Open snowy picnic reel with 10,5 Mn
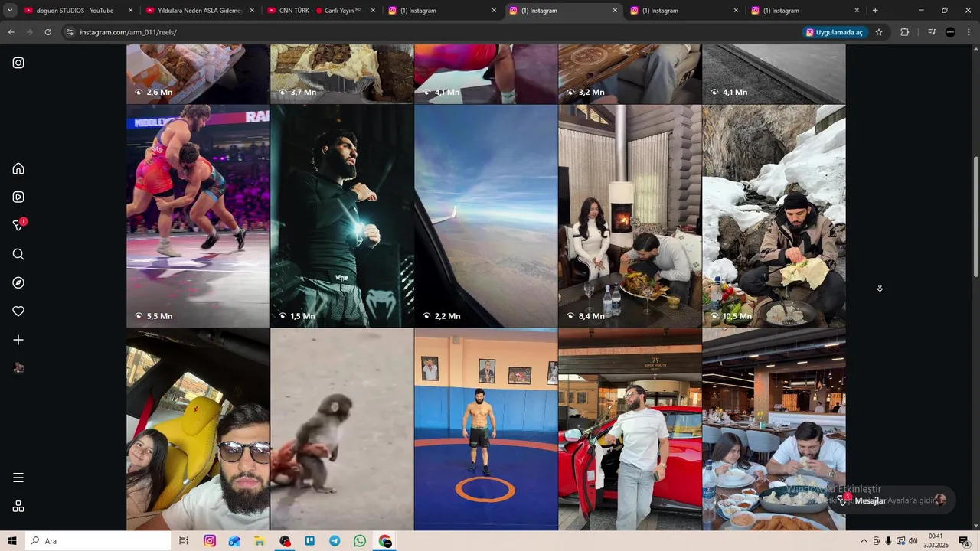 pyautogui.click(x=774, y=216)
